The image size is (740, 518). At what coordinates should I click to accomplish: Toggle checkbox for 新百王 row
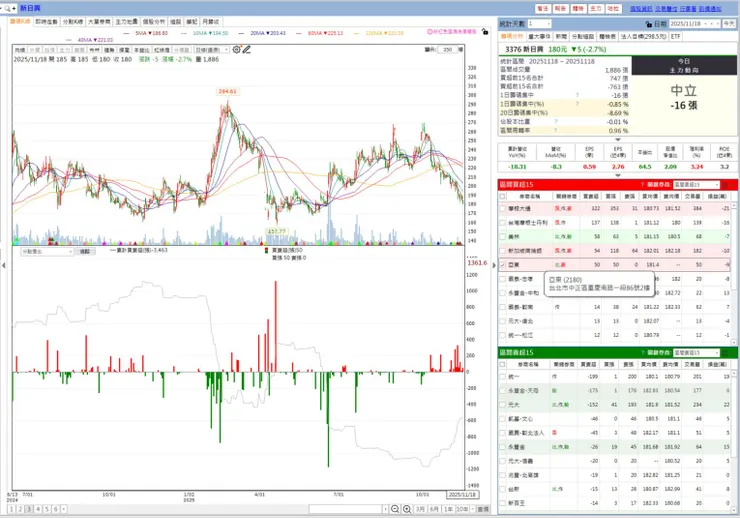pos(503,503)
